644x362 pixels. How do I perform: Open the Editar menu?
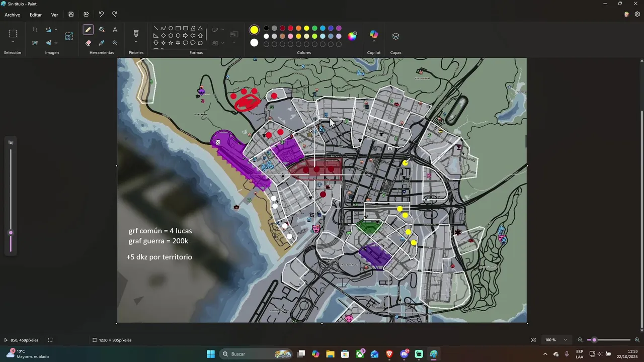coord(36,15)
